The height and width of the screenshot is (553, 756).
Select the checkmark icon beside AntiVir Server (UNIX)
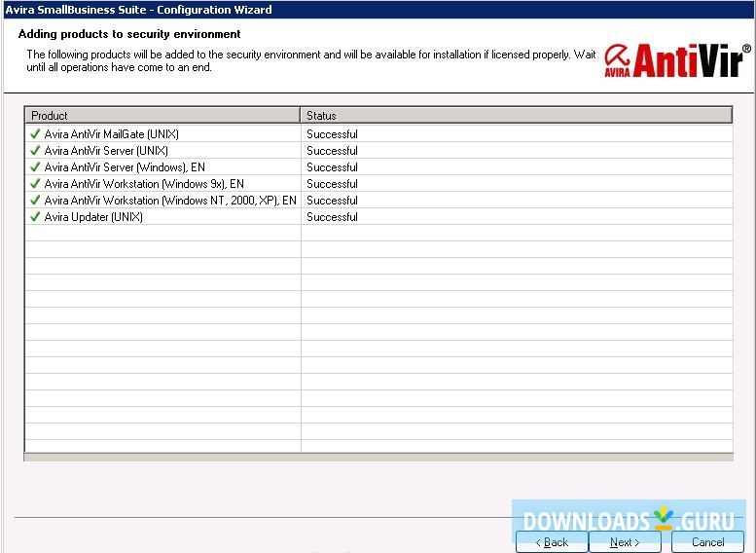click(x=35, y=150)
